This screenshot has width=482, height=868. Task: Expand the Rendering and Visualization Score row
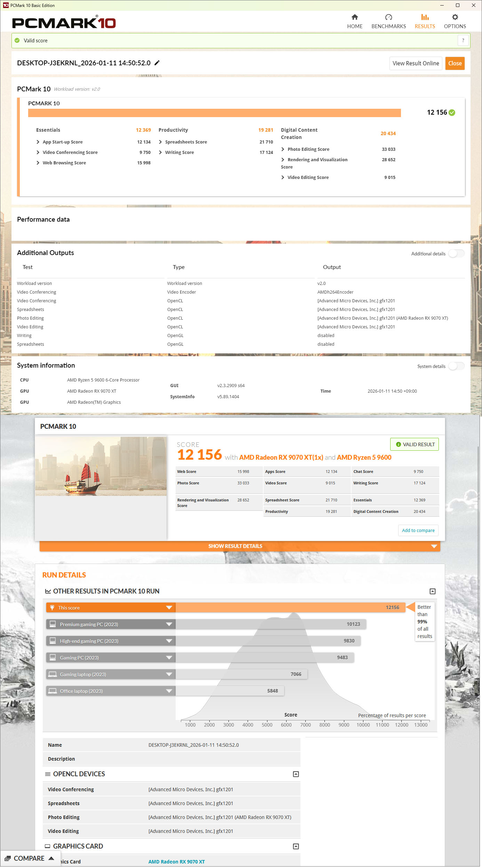[x=283, y=160]
